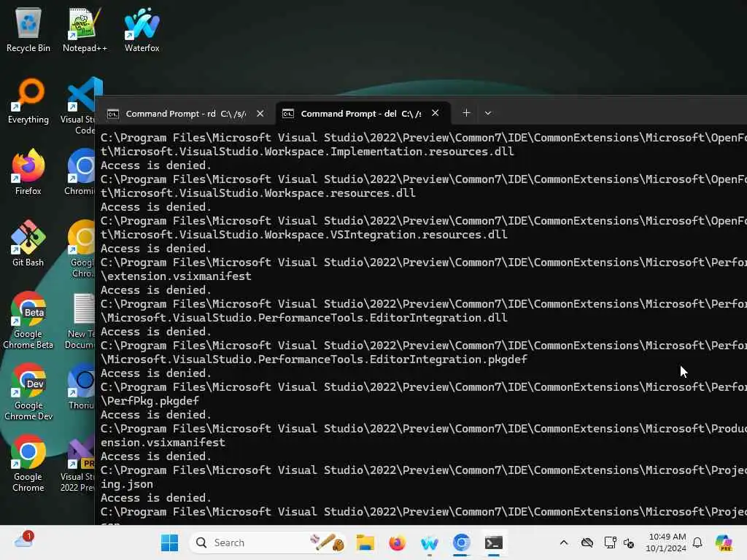
Task: Click the OneDrive tray icon
Action: pos(587,542)
